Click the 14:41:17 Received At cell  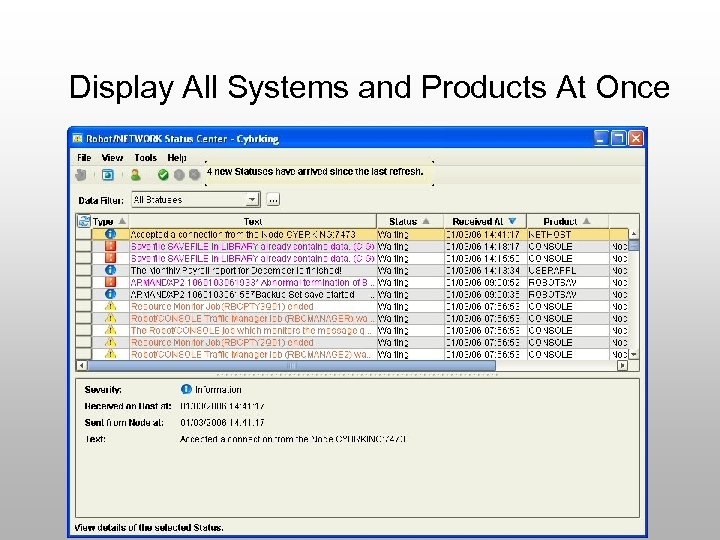point(483,234)
